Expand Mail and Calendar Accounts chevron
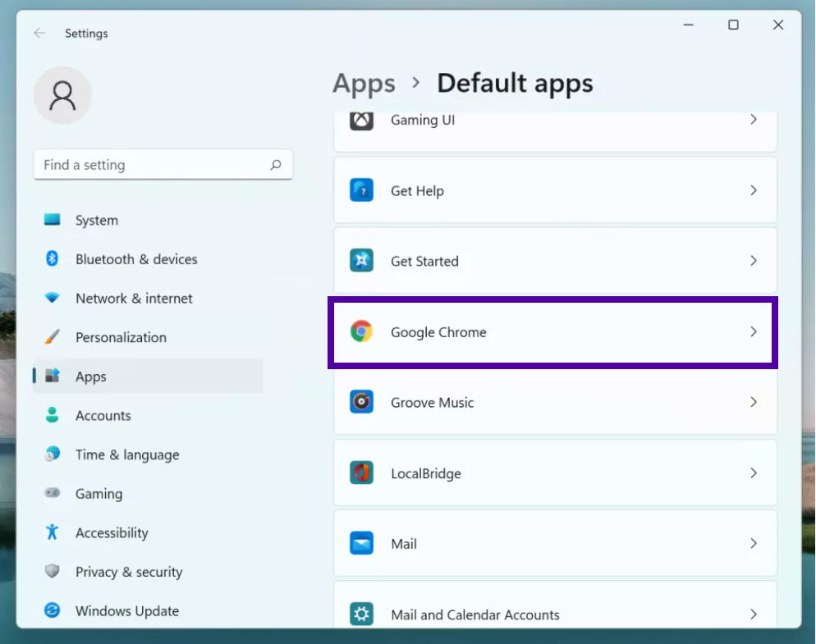This screenshot has width=816, height=644. click(754, 614)
